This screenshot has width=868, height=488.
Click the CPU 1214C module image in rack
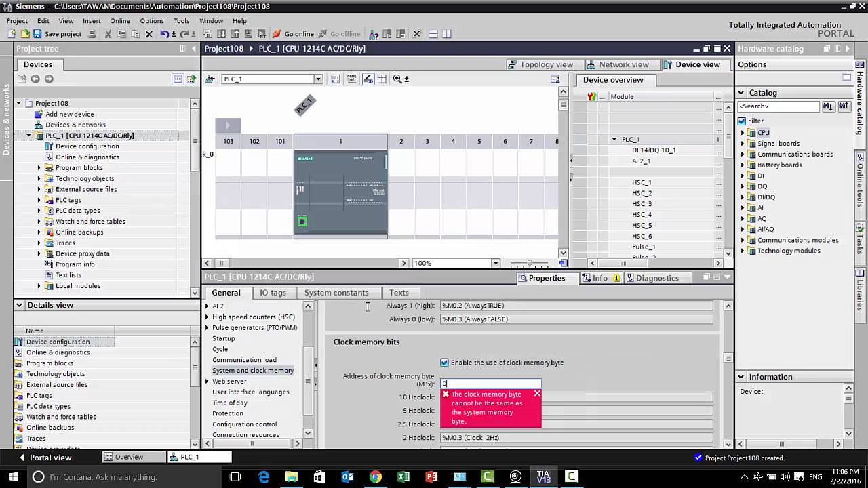point(340,193)
